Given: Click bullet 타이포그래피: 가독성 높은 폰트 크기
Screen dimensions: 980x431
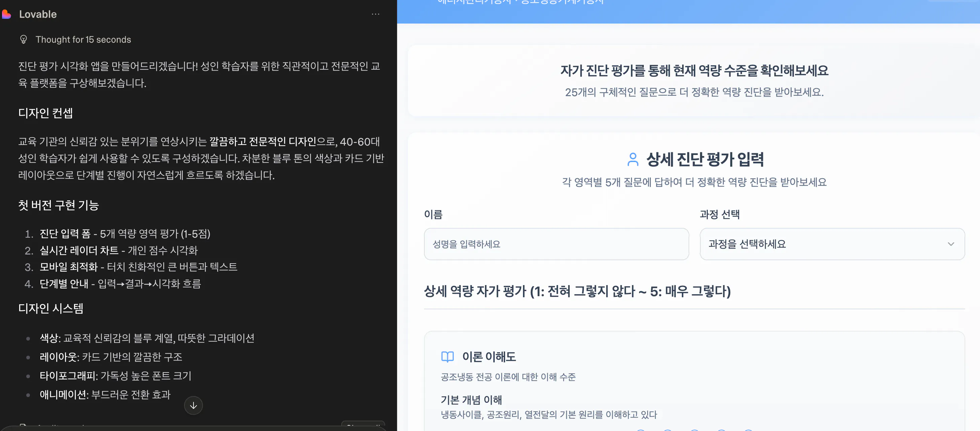Looking at the screenshot, I should pos(115,376).
